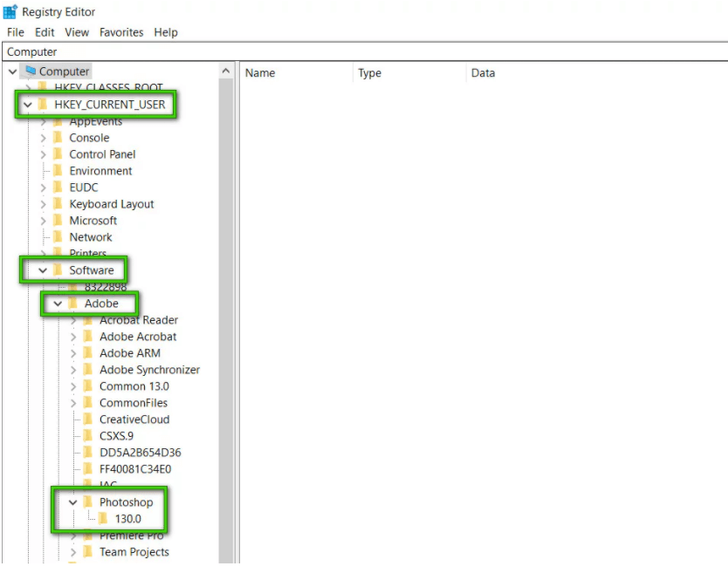Image resolution: width=728 pixels, height=573 pixels.
Task: Select the Computer tree item
Action: [x=64, y=72]
